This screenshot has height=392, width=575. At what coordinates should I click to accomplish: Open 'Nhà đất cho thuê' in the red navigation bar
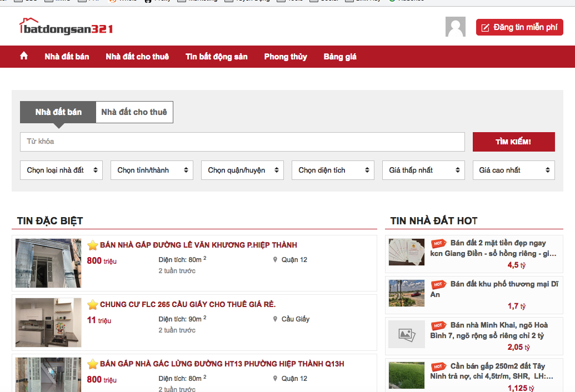point(137,57)
